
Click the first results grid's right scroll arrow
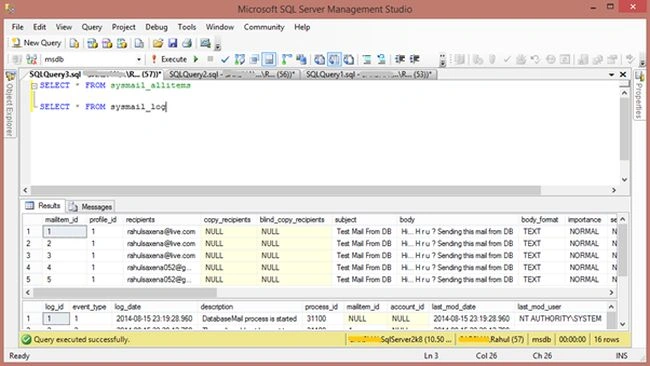click(x=611, y=293)
